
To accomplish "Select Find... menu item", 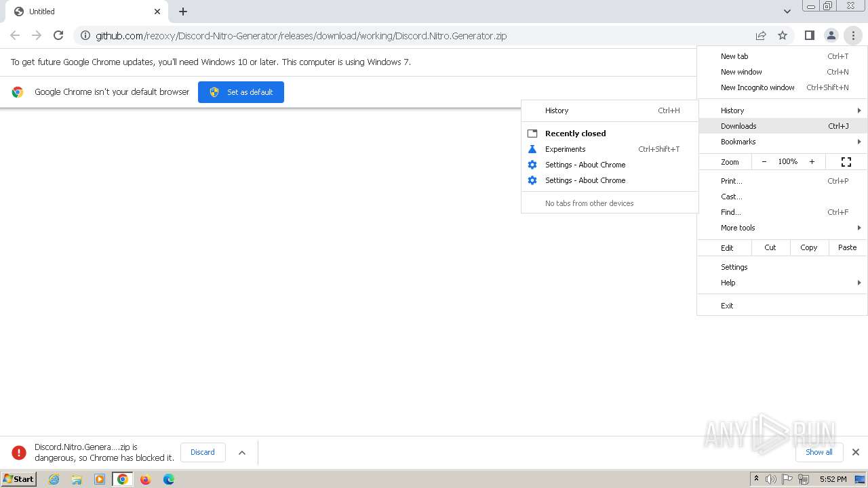I will tap(782, 212).
